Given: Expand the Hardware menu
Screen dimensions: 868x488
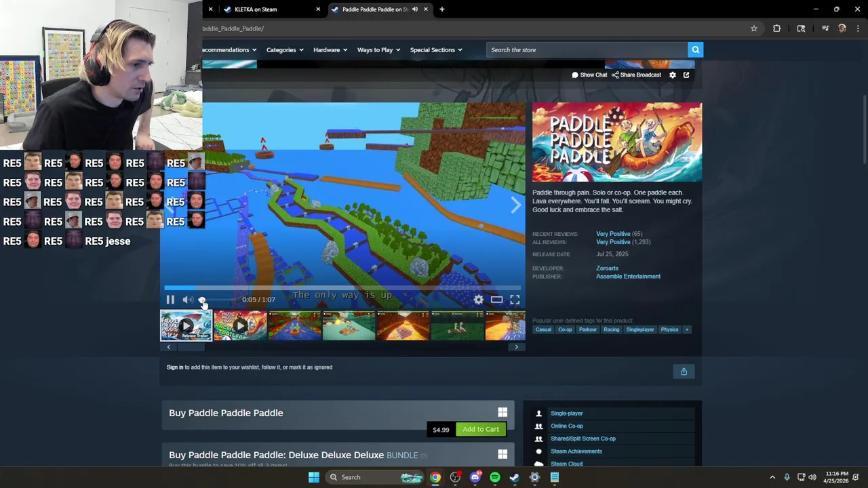Looking at the screenshot, I should pyautogui.click(x=330, y=49).
